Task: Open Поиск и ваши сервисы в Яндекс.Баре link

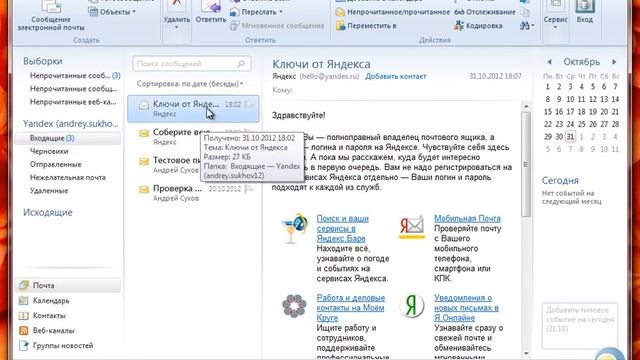Action: coord(342,229)
